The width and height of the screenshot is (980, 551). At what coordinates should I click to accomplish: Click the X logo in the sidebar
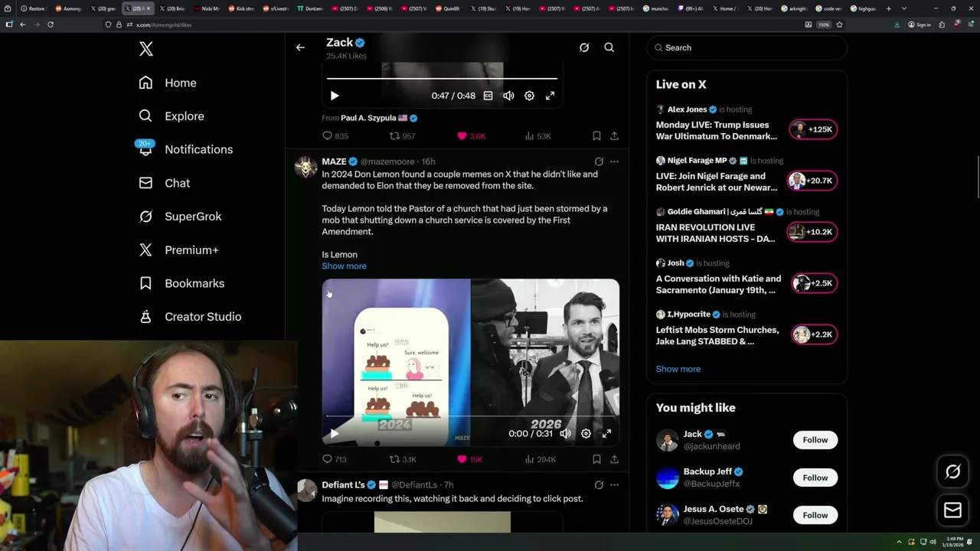coord(146,49)
